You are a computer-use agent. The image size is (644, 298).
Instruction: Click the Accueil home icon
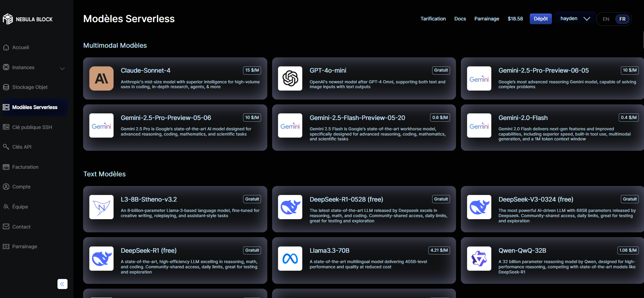click(6, 47)
